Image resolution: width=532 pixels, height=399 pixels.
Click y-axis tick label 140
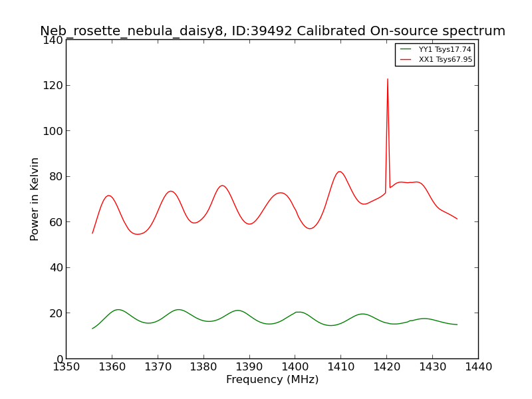coord(53,40)
